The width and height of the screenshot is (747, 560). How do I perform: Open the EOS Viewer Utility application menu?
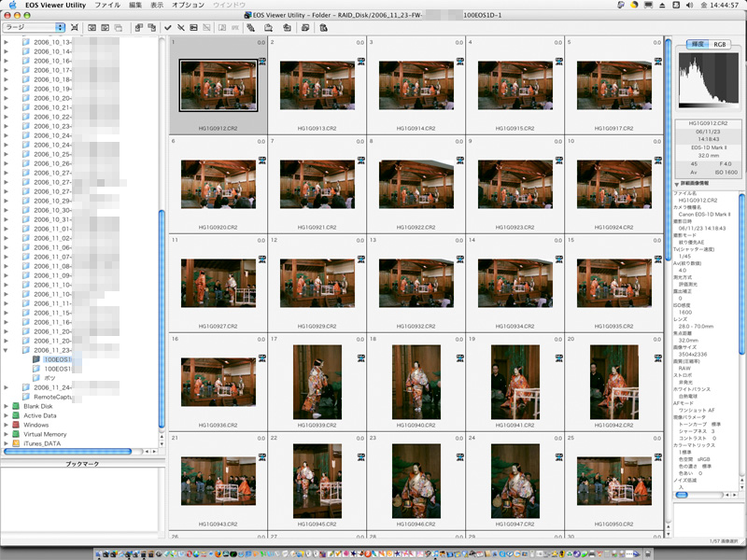(x=55, y=5)
